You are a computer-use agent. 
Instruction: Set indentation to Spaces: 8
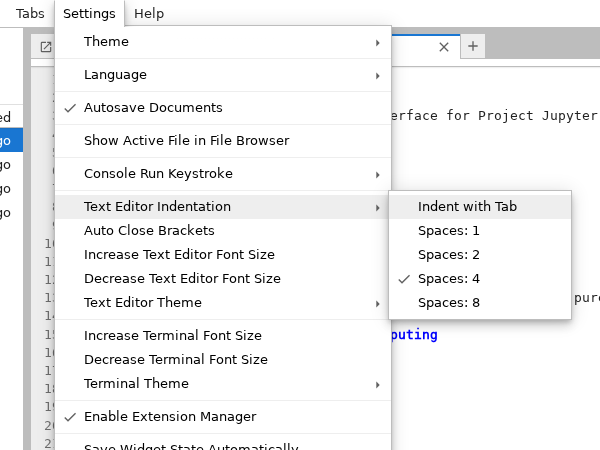(480, 303)
